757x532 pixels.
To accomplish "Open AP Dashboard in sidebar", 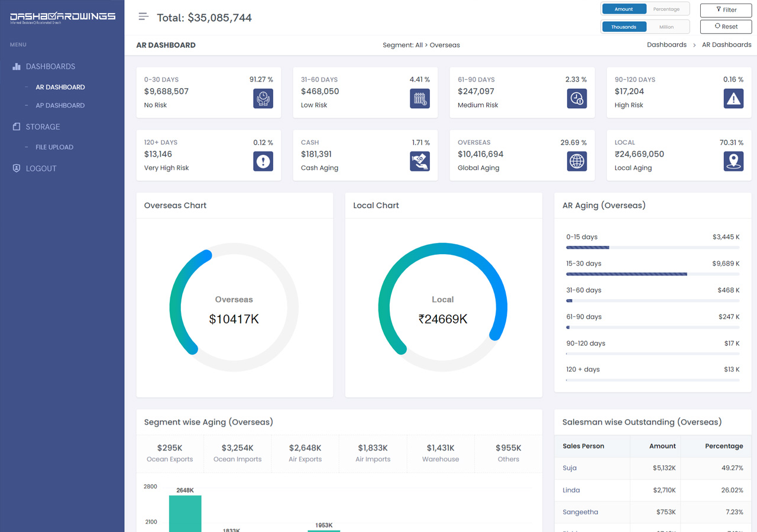I will click(x=60, y=105).
